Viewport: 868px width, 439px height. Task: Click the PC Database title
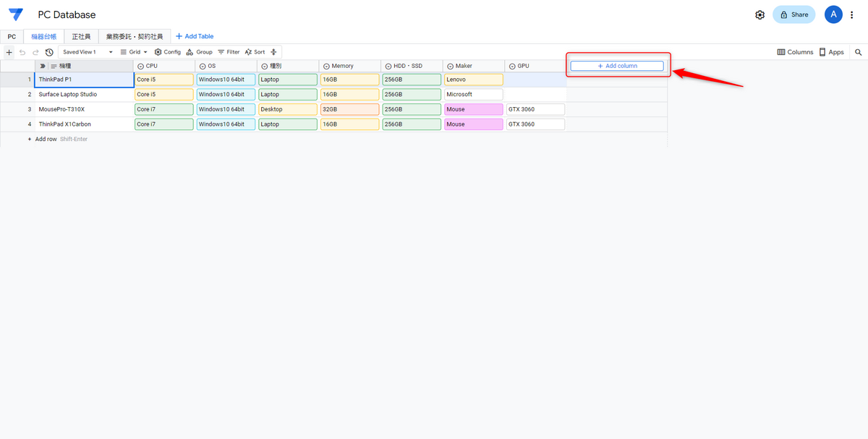(67, 14)
